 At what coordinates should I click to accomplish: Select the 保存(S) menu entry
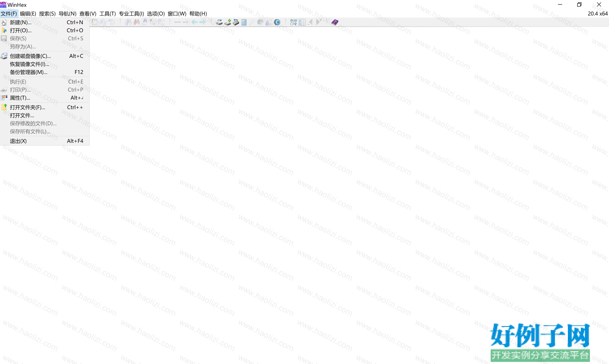coord(45,39)
